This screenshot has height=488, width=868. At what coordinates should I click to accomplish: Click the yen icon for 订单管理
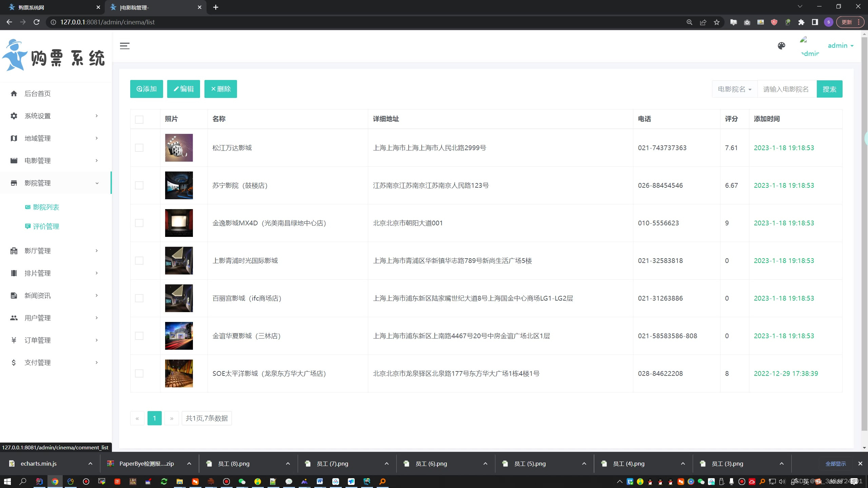[x=14, y=340]
